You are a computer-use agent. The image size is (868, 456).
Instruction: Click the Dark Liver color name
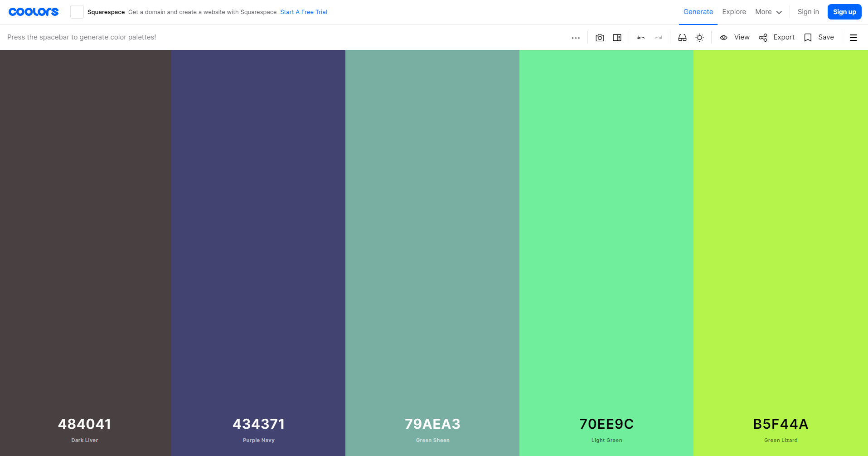point(85,440)
